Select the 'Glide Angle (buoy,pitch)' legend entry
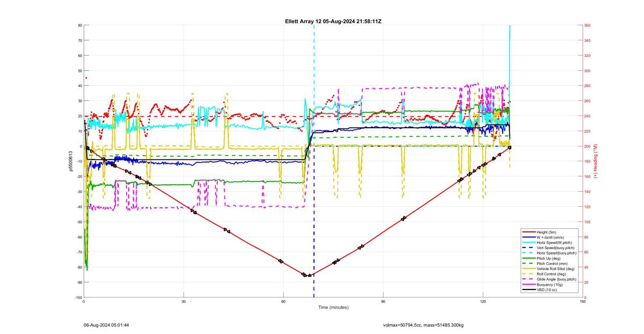This screenshot has width=644, height=334. point(550,279)
